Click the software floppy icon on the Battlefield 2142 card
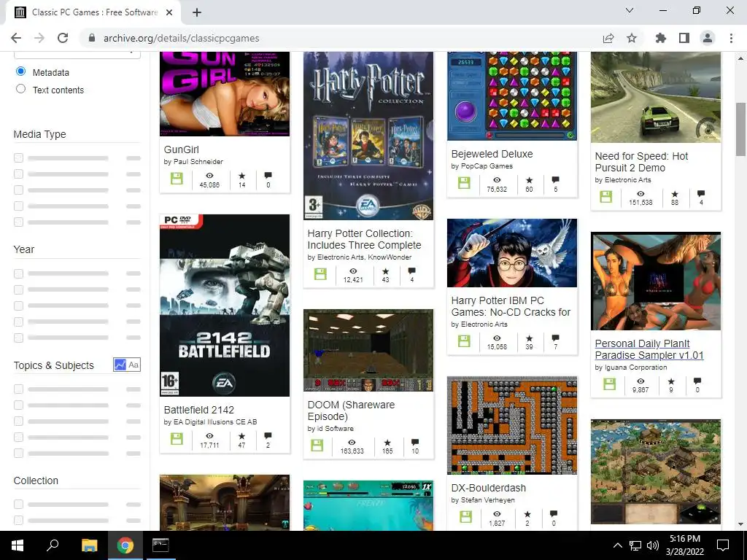The width and height of the screenshot is (747, 560). (177, 438)
